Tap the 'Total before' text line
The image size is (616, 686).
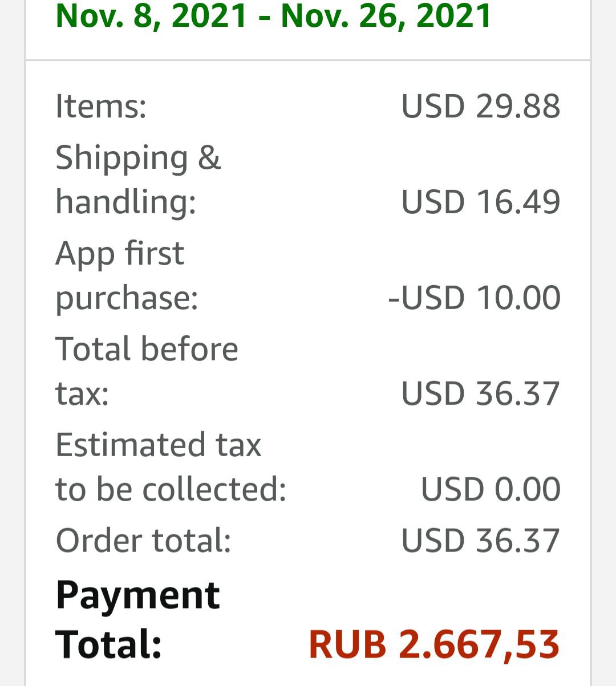tap(147, 349)
